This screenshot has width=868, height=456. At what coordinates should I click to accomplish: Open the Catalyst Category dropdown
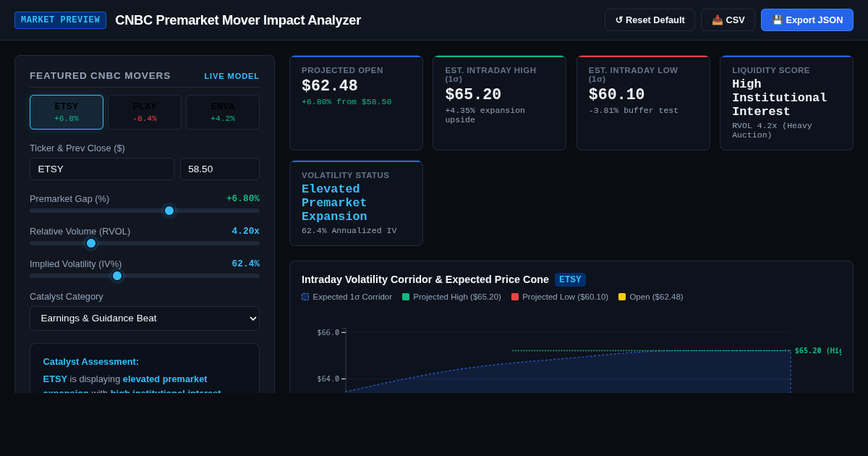pyautogui.click(x=145, y=318)
